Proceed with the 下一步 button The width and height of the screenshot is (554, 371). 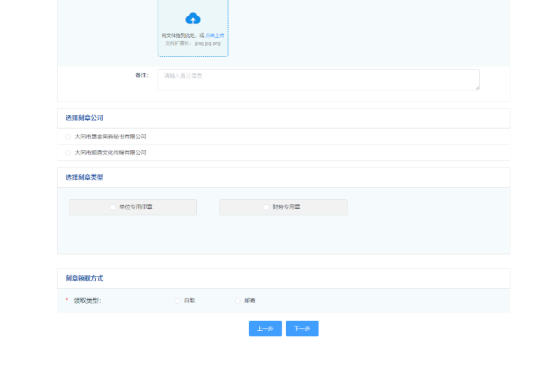pyautogui.click(x=302, y=329)
